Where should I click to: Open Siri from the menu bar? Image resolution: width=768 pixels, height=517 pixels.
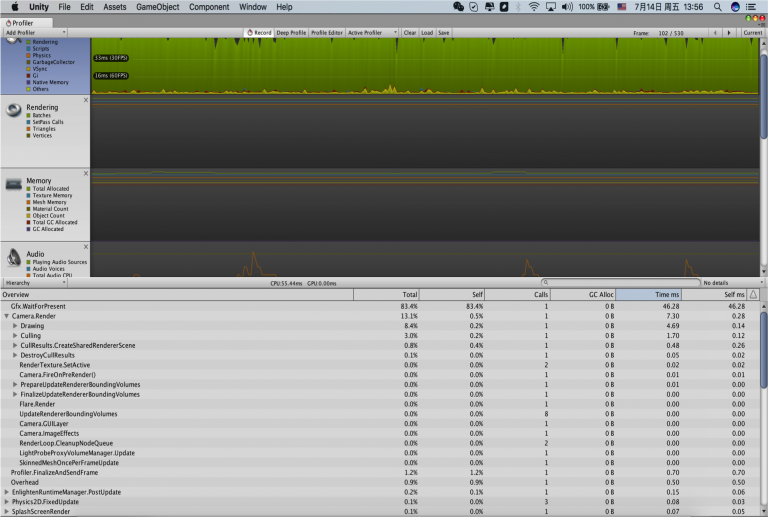[x=735, y=7]
